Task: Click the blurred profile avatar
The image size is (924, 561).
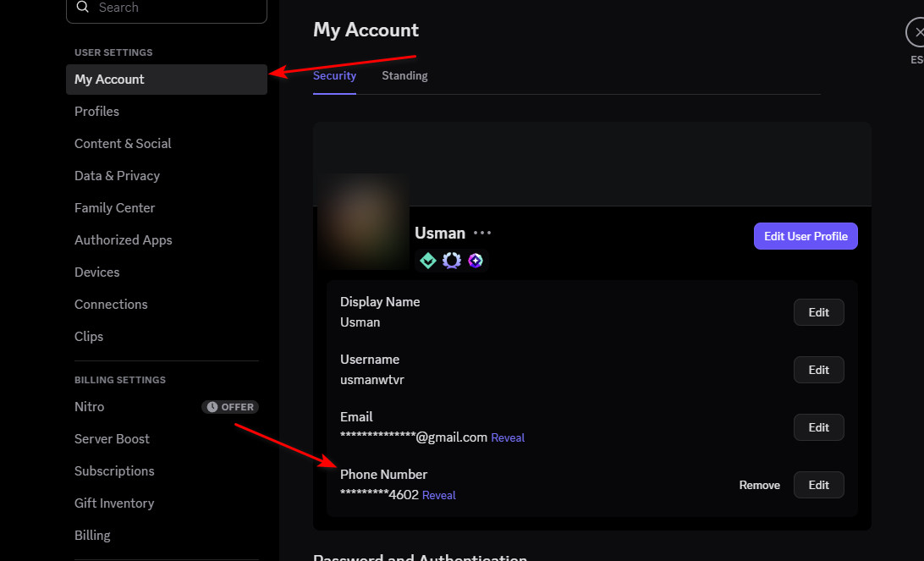Action: tap(364, 222)
